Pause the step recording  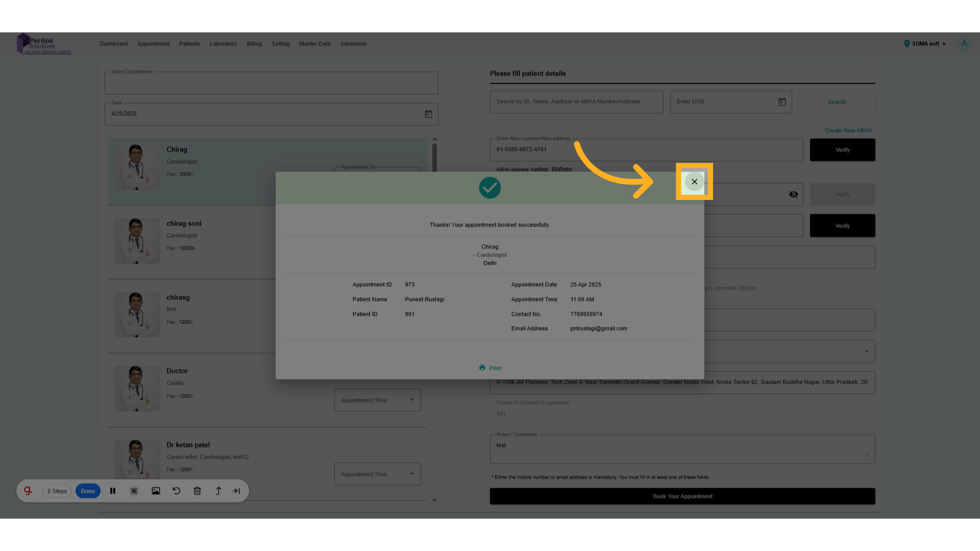pos(113,491)
